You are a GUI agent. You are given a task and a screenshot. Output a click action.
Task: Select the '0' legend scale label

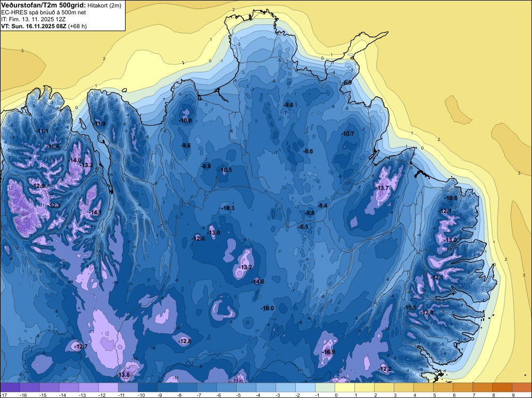pyautogui.click(x=336, y=395)
